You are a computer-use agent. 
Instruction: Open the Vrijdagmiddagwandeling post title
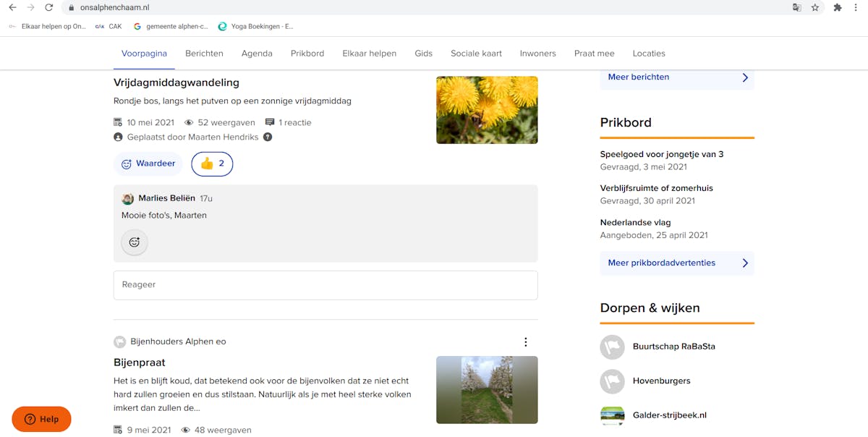[176, 82]
